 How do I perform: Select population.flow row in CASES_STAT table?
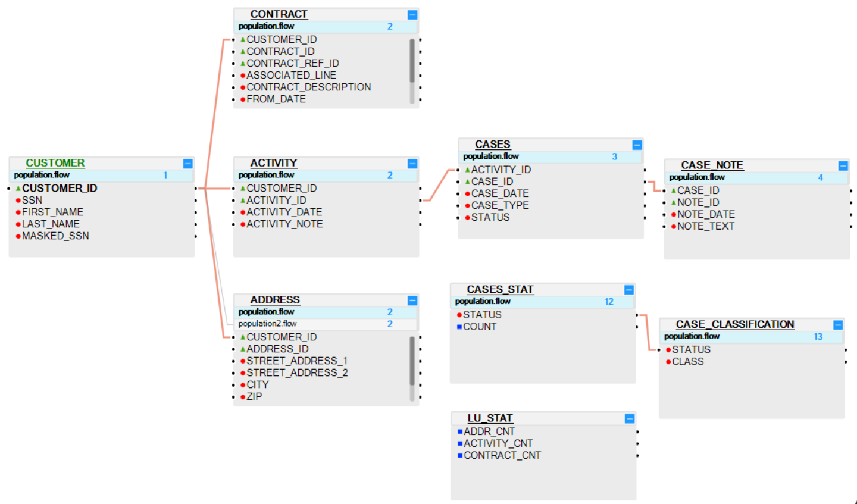point(483,302)
